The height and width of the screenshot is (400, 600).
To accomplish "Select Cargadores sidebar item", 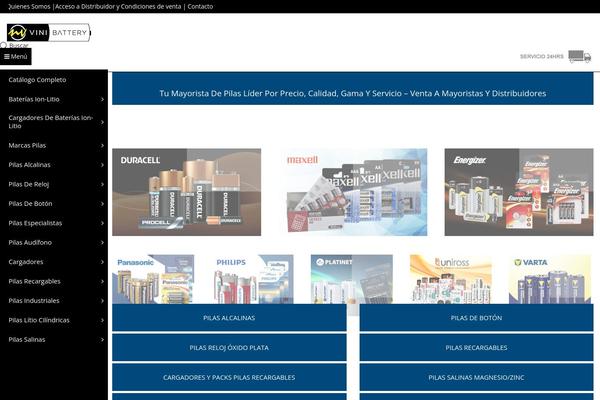I will 26,262.
